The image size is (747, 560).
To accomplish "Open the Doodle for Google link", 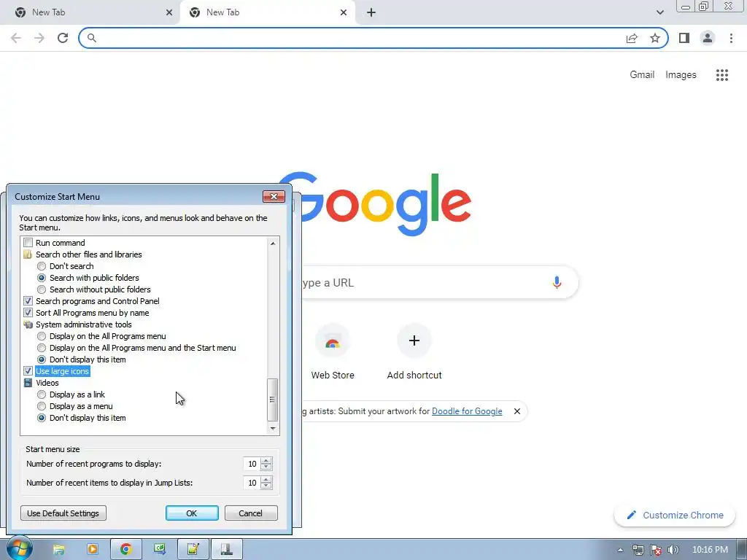I will (x=467, y=411).
